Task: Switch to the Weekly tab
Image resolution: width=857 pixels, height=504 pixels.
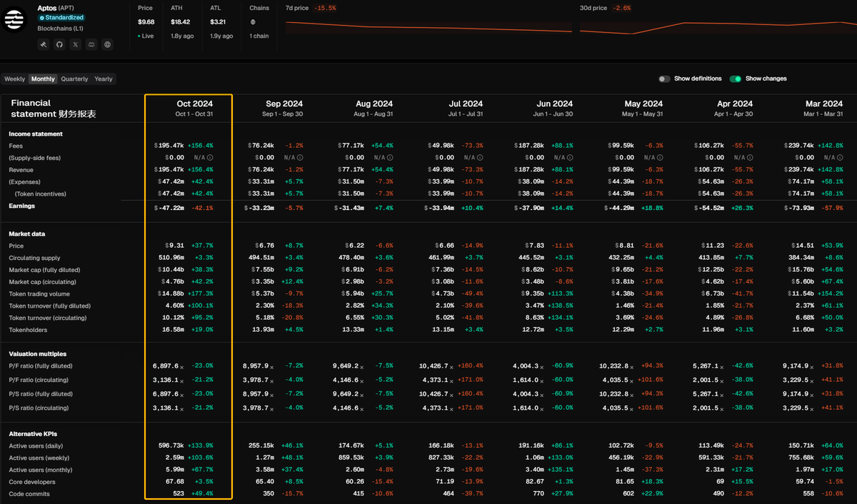Action: pos(14,79)
